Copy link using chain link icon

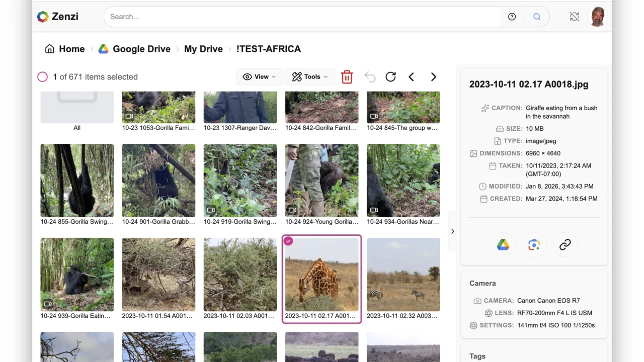pos(565,245)
